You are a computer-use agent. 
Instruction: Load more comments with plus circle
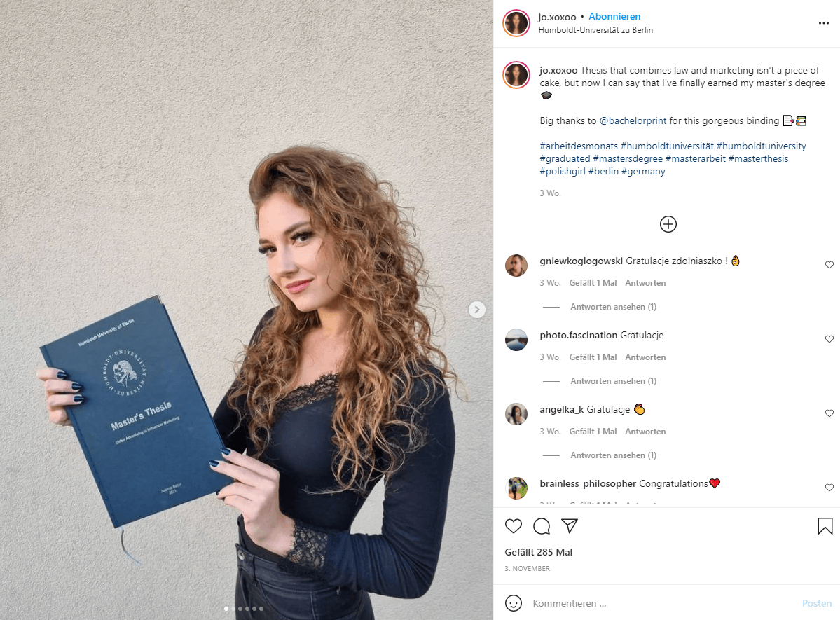point(668,224)
